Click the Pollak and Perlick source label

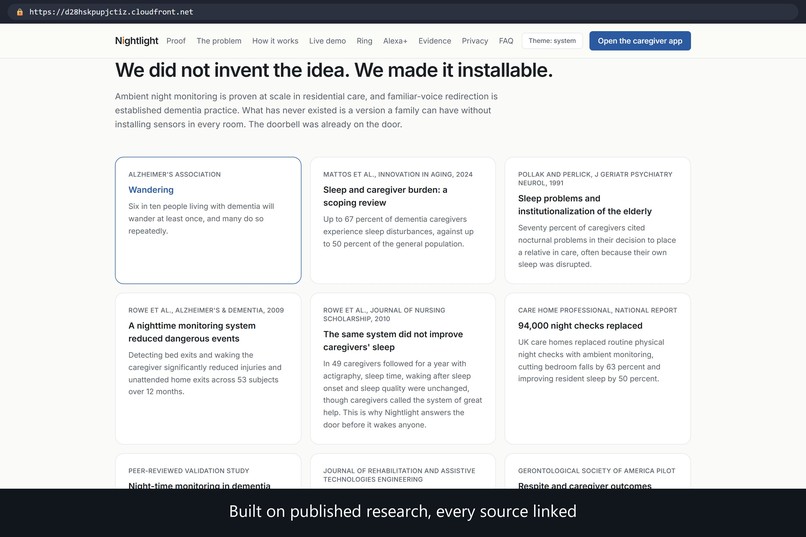coord(595,179)
